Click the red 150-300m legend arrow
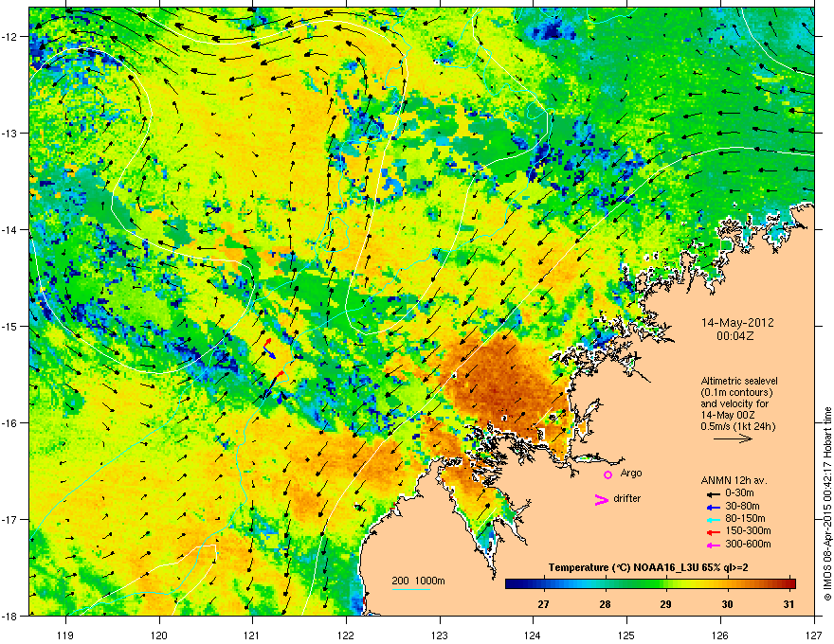Screen dimensions: 834x644 pyautogui.click(x=713, y=532)
